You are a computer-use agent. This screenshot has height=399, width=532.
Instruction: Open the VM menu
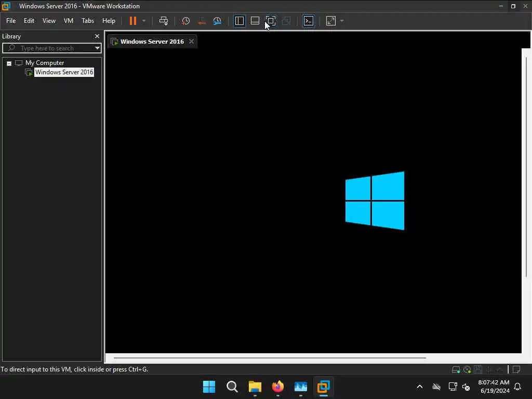69,21
